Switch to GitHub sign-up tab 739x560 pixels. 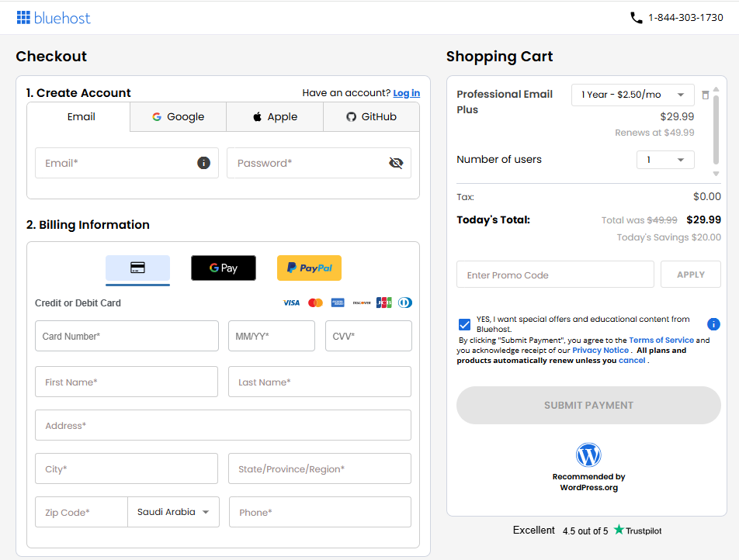click(x=371, y=117)
